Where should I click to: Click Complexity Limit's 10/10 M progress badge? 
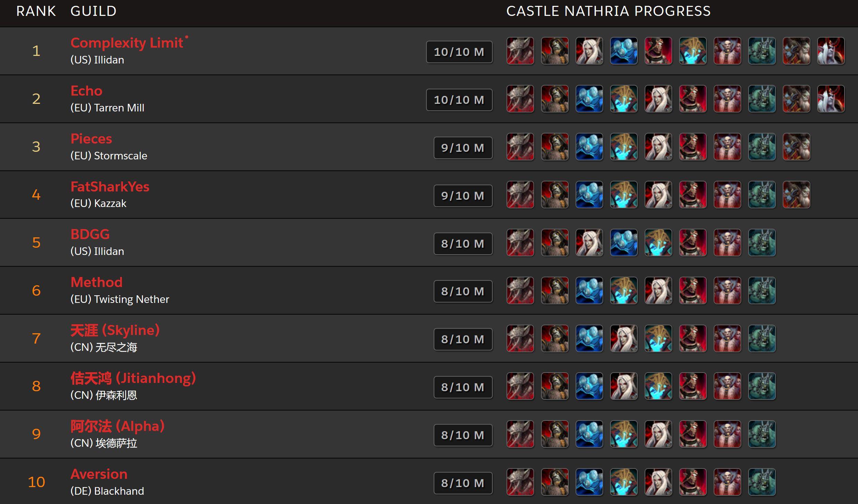point(459,52)
